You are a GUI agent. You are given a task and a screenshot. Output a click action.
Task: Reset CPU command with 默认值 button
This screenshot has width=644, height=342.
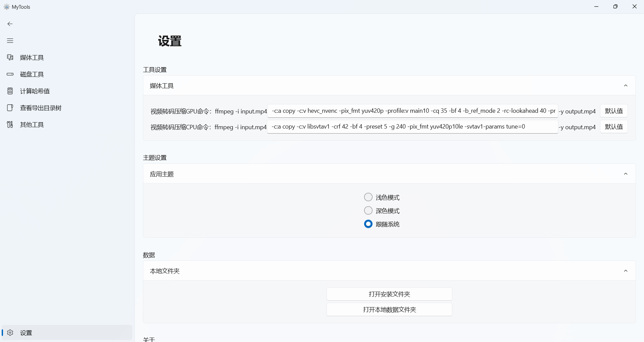point(614,127)
